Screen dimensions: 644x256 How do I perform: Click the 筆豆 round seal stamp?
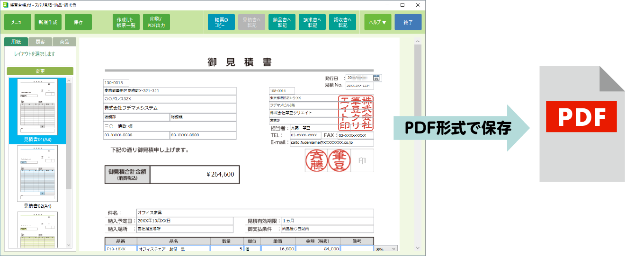pyautogui.click(x=340, y=161)
